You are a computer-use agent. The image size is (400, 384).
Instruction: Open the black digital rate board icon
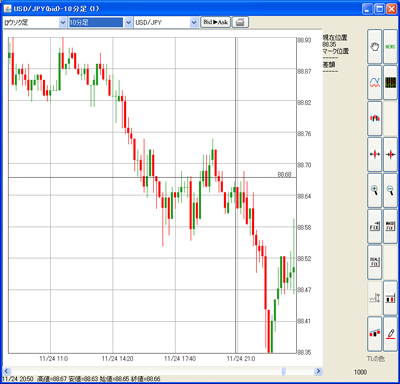390,82
